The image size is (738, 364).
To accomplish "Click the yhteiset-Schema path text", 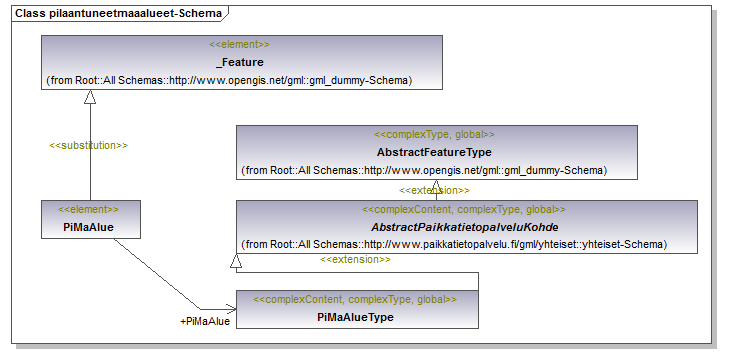I will (x=454, y=245).
